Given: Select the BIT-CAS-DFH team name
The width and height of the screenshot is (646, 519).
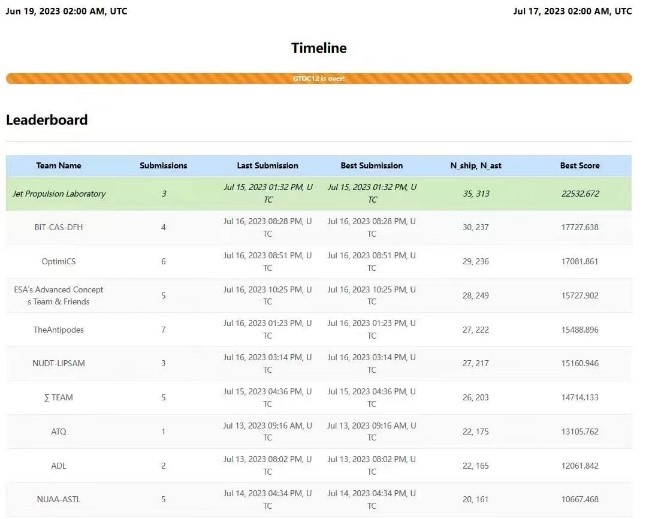Looking at the screenshot, I should coord(58,227).
